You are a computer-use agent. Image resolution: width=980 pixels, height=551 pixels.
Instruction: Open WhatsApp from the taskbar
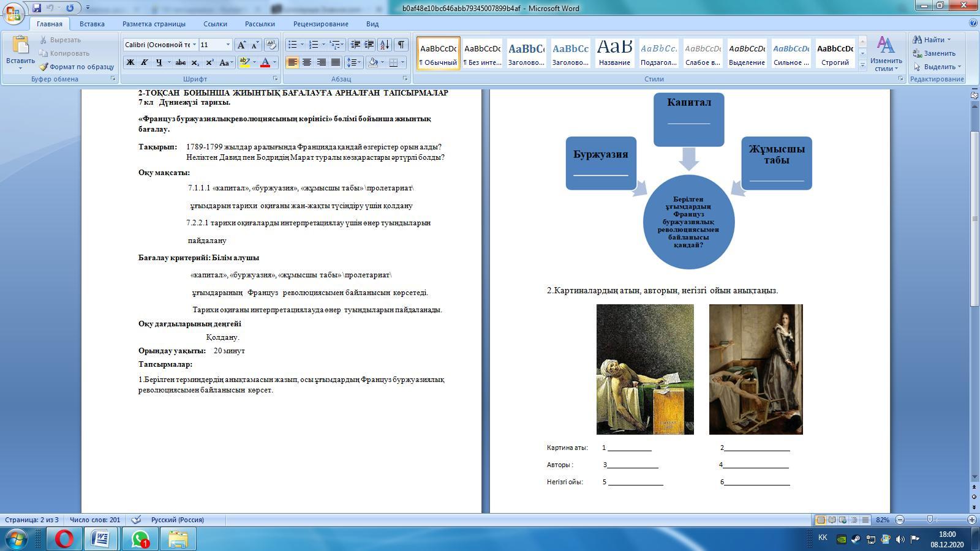pyautogui.click(x=140, y=539)
